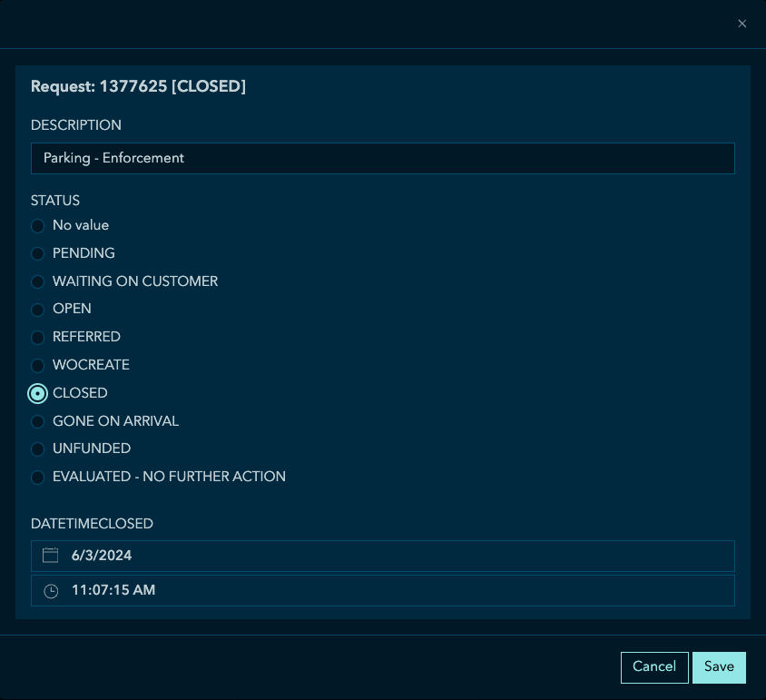Select the REFERRED status option

(x=37, y=337)
